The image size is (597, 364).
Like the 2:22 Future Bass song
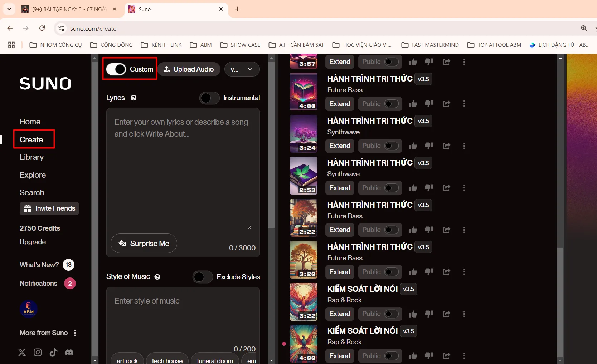point(413,230)
